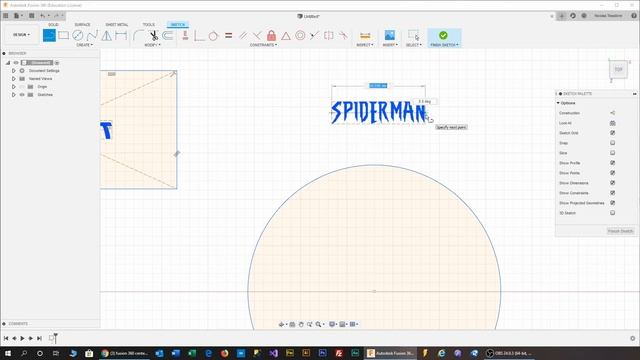Image resolution: width=640 pixels, height=360 pixels.
Task: Apply Parallel constraint
Action: [x=243, y=36]
